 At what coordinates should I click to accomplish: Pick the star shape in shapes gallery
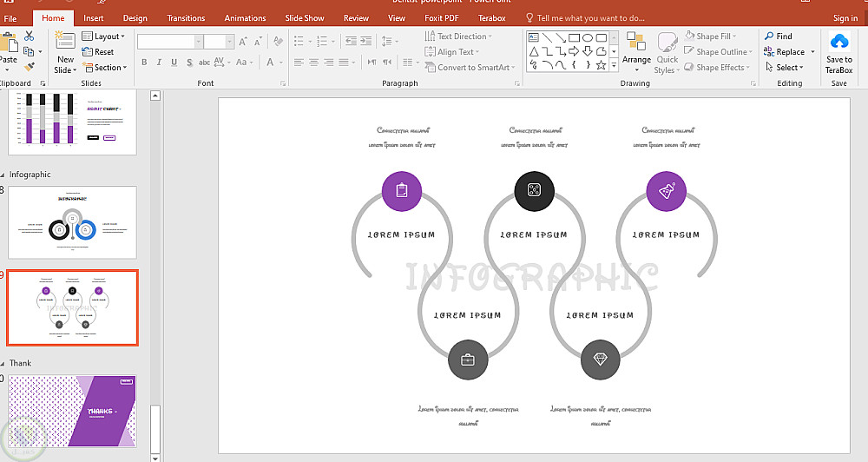(x=602, y=64)
